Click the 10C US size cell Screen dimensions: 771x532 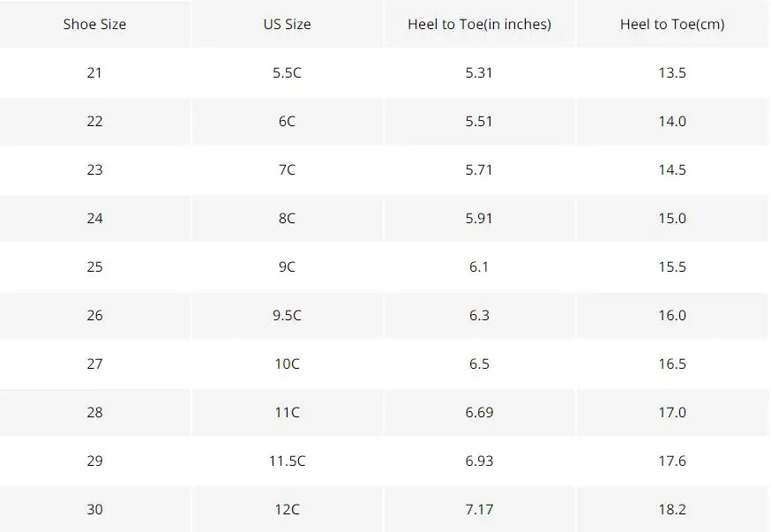(288, 363)
